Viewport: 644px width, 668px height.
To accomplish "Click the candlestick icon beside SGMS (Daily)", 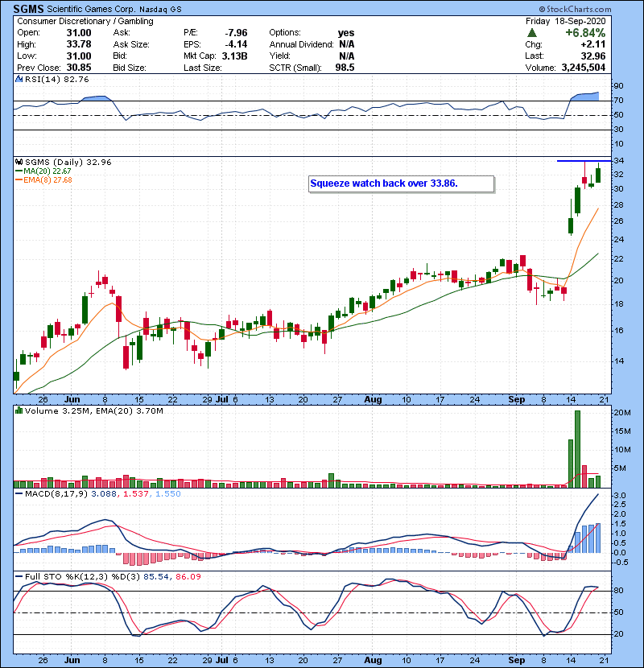I will (x=20, y=162).
